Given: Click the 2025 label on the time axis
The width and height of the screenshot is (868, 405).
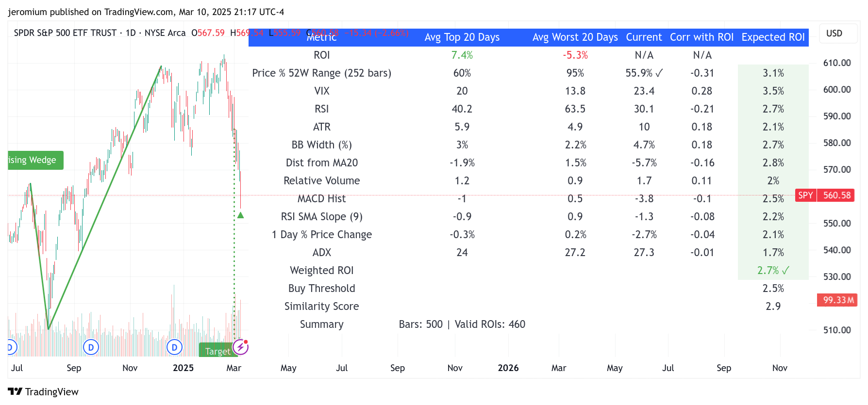Looking at the screenshot, I should (183, 368).
